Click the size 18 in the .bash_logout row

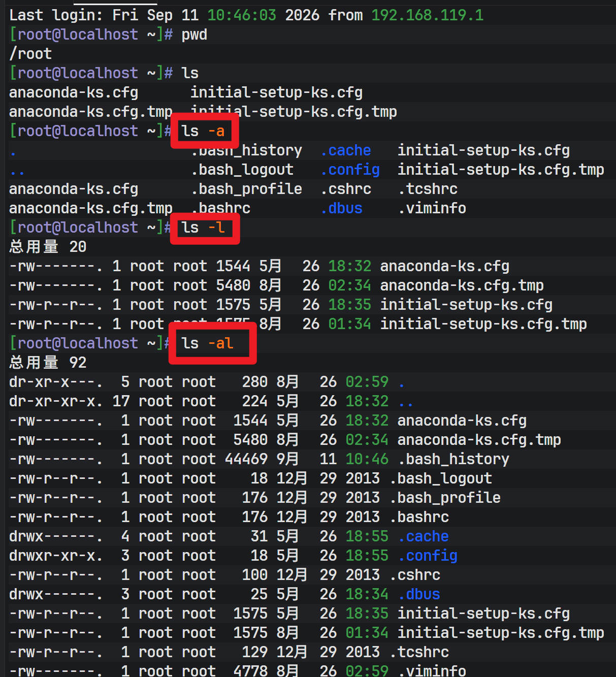tap(259, 478)
